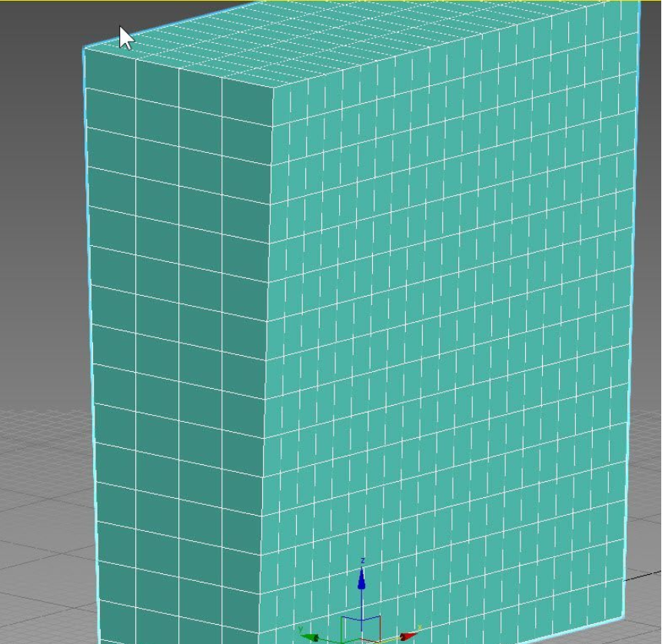Screen dimensions: 662x644
Task: Click the blue Z-axis arrow of the move gizmo
Action: click(x=361, y=579)
